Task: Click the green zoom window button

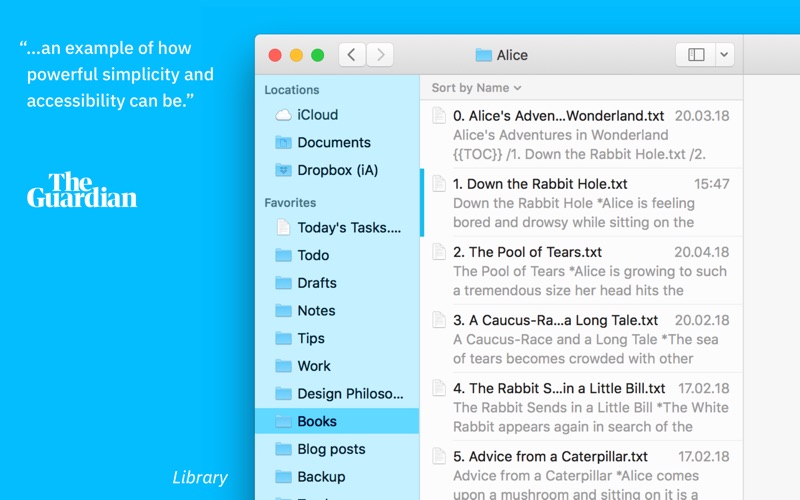Action: 317,55
